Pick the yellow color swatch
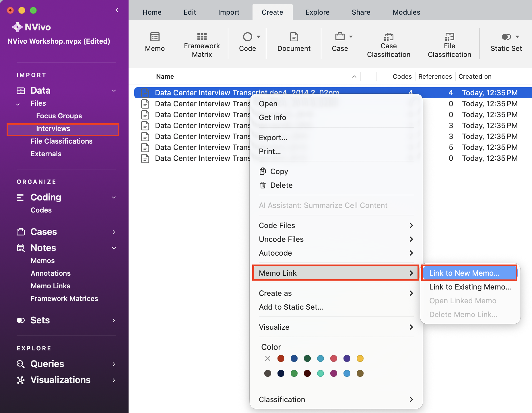Image resolution: width=532 pixels, height=413 pixels. click(x=360, y=358)
